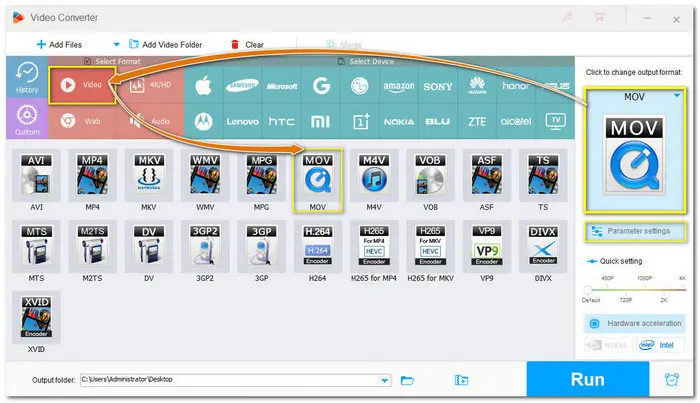Open Alcatel device presets
The height and width of the screenshot is (403, 700).
click(516, 121)
